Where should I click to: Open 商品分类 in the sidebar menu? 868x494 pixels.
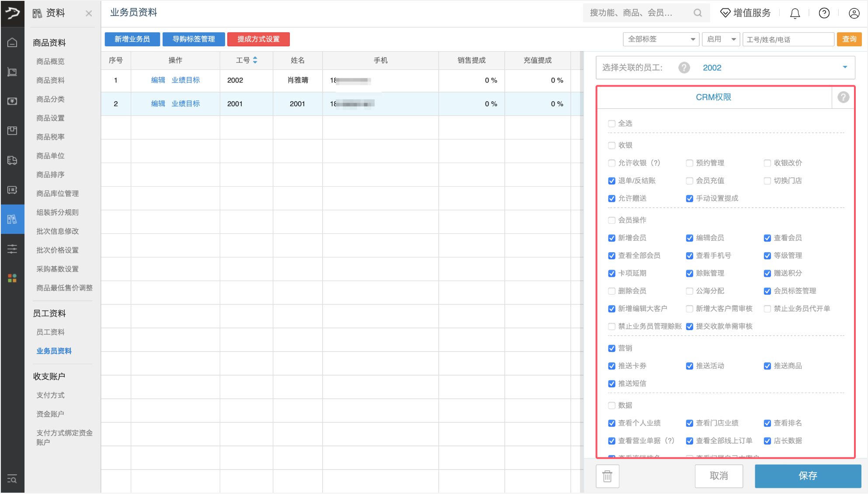tap(50, 99)
